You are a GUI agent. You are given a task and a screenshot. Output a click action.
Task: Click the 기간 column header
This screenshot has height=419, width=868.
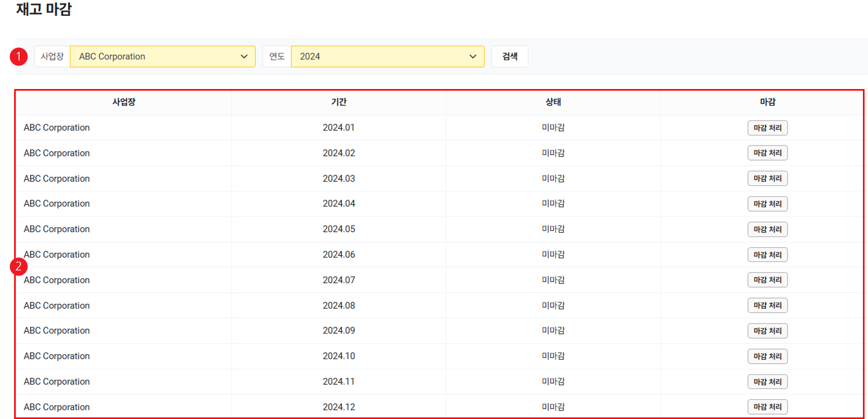click(x=339, y=102)
